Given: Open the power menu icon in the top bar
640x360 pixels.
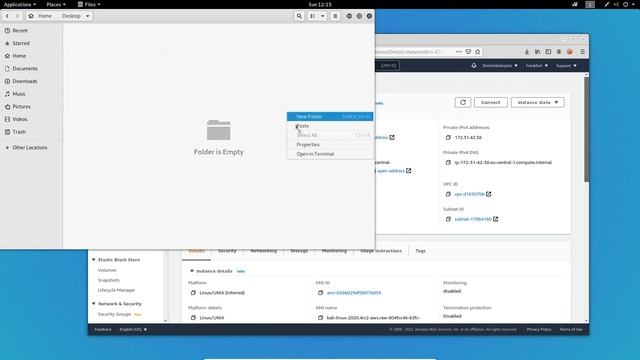Looking at the screenshot, I should coord(625,4).
